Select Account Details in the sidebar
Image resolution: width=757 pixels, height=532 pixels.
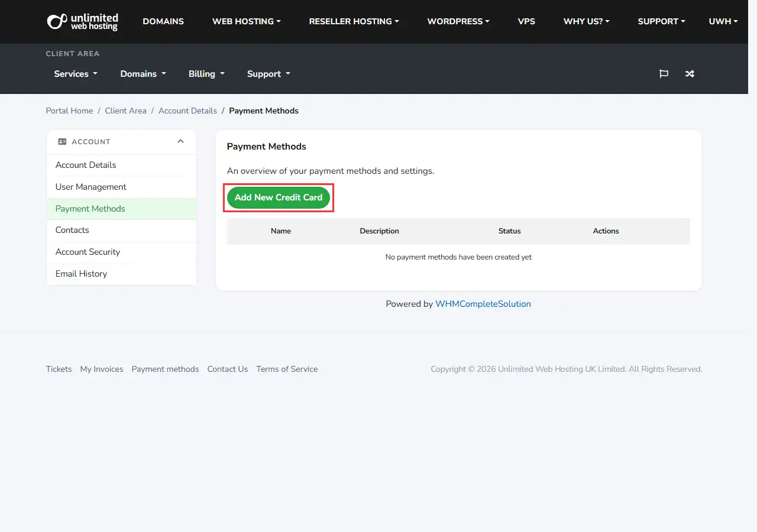click(x=121, y=165)
